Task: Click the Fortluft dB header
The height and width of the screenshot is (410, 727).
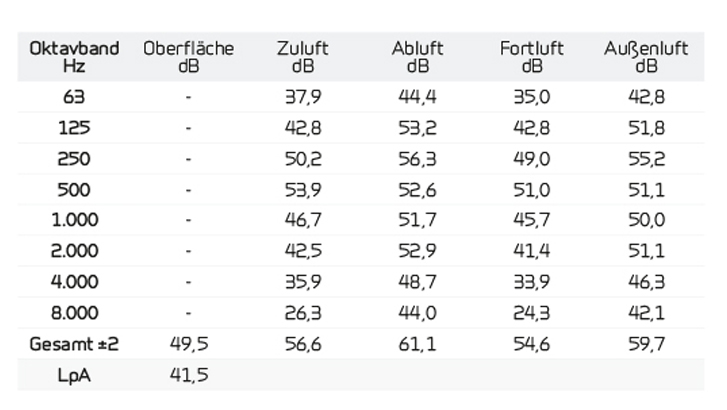Action: point(532,57)
